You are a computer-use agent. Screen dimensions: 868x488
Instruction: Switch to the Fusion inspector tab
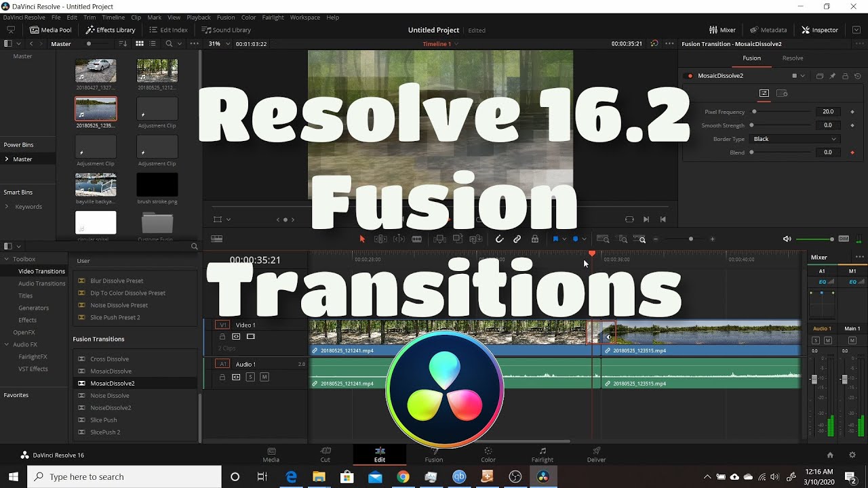point(751,58)
